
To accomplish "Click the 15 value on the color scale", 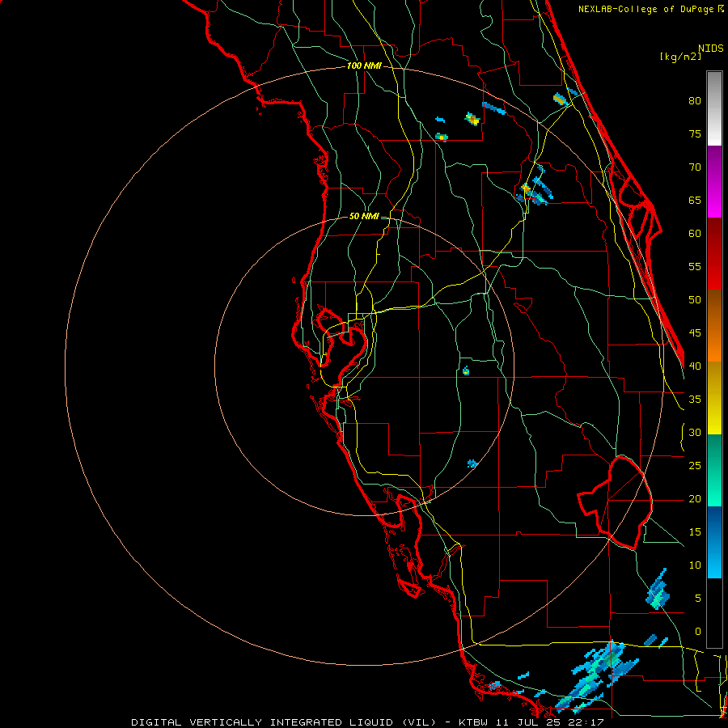I will tap(695, 532).
